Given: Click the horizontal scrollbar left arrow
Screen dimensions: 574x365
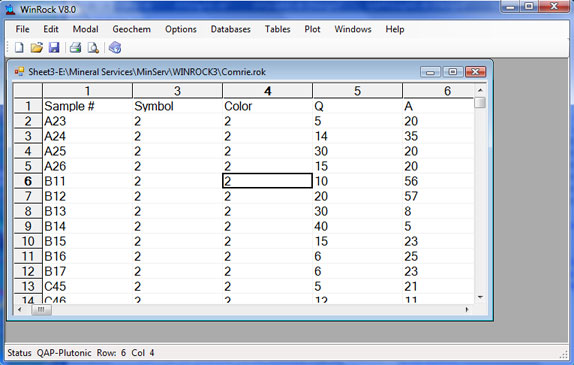Looking at the screenshot, I should (20, 310).
